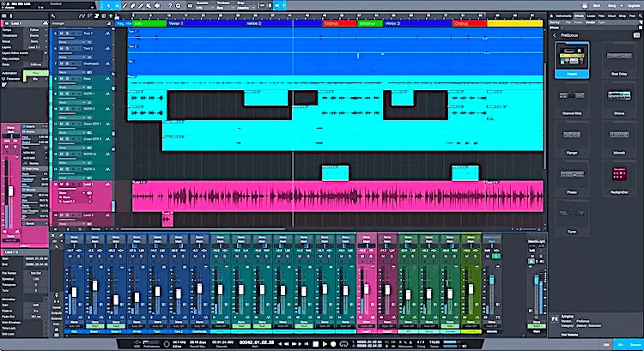
Task: Click the plus add tracks icon
Action: [x=110, y=16]
